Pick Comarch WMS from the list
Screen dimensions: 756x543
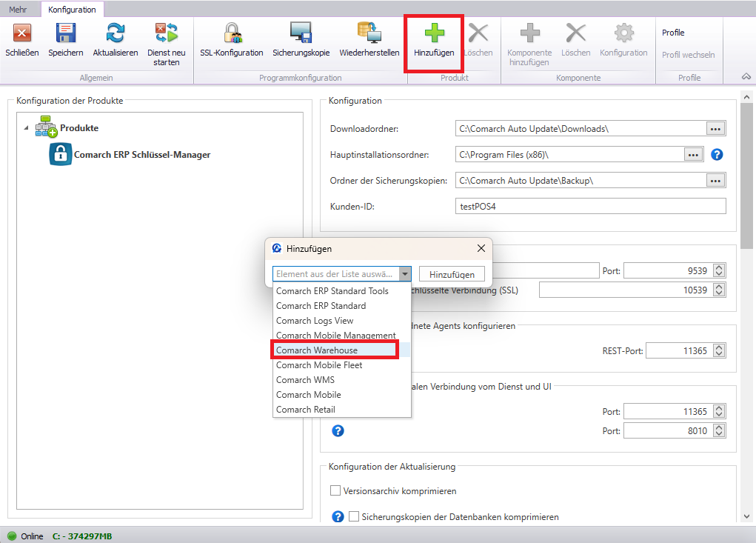click(342, 380)
